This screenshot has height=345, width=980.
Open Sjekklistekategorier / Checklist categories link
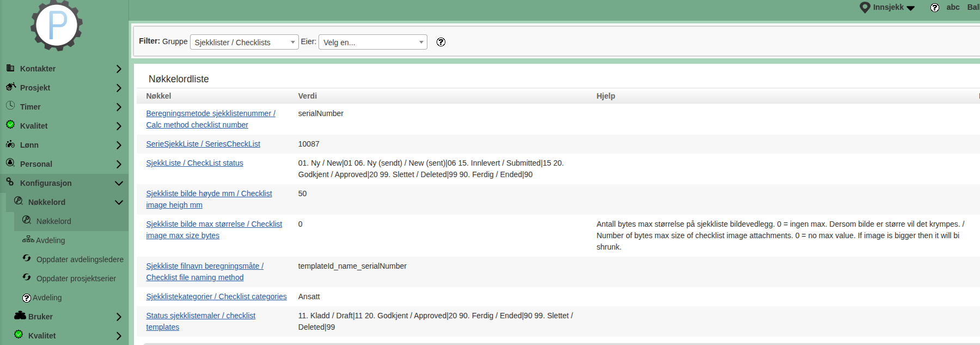coord(216,296)
